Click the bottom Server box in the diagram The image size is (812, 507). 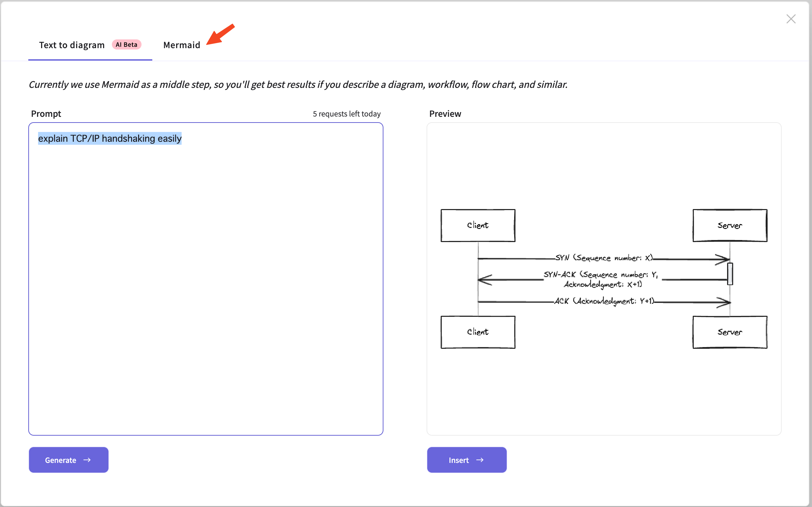pos(730,332)
